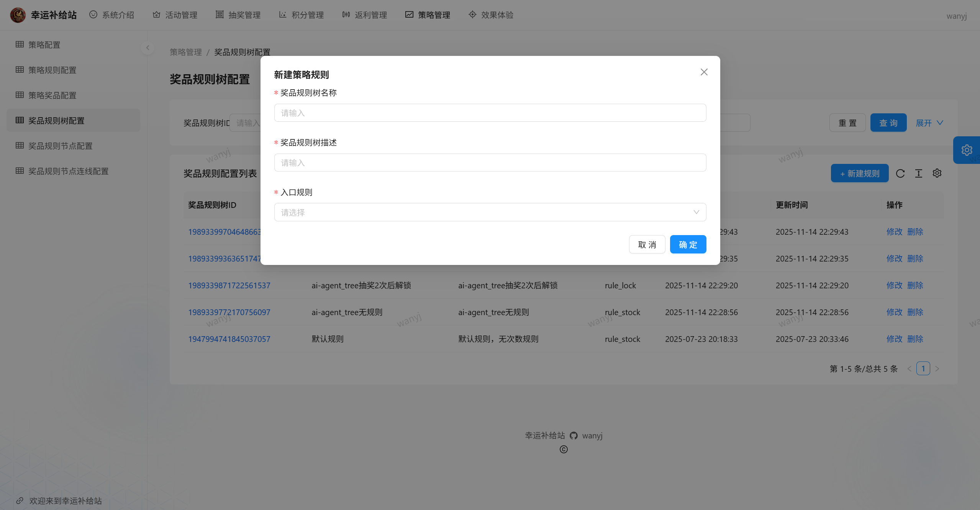Click the 确定 button in the dialog
The width and height of the screenshot is (980, 510).
tap(688, 245)
